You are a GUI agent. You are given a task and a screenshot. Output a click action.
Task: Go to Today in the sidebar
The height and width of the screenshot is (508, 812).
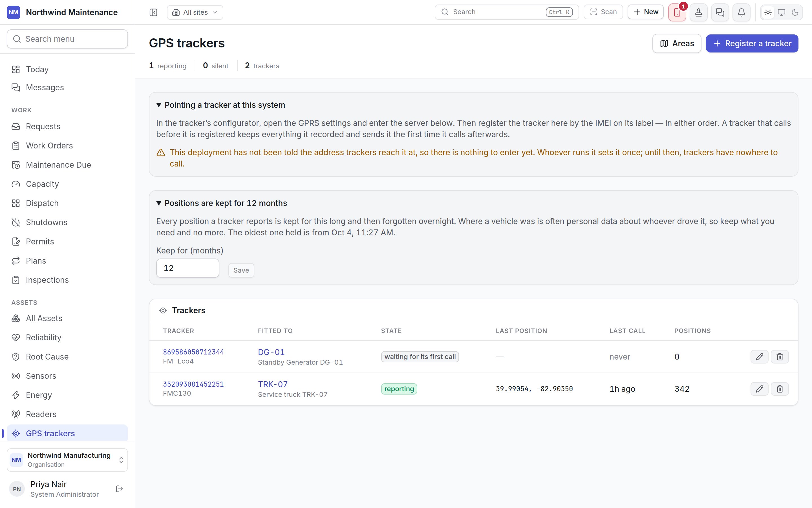pyautogui.click(x=67, y=69)
